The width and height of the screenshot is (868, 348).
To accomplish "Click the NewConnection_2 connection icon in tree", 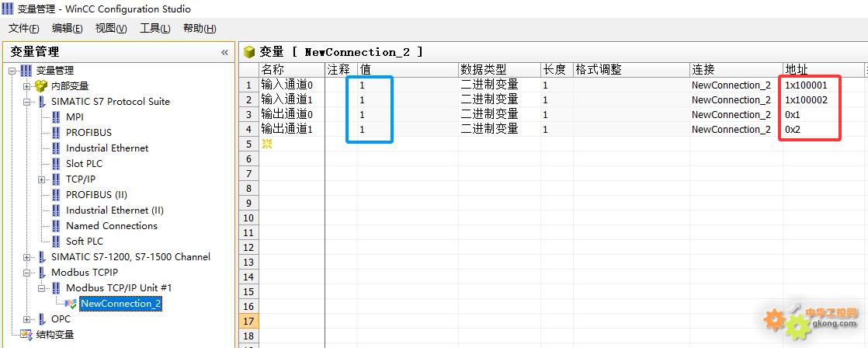I will coord(71,304).
